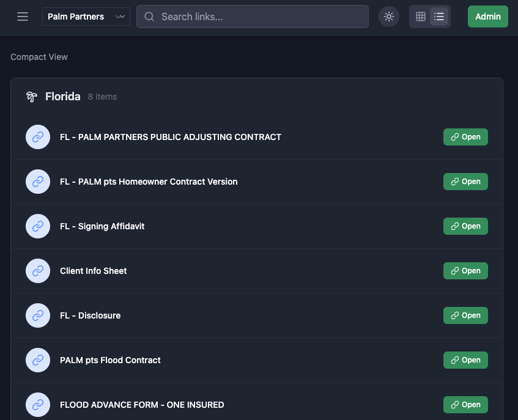
Task: Click the Search links input field
Action: point(253,17)
